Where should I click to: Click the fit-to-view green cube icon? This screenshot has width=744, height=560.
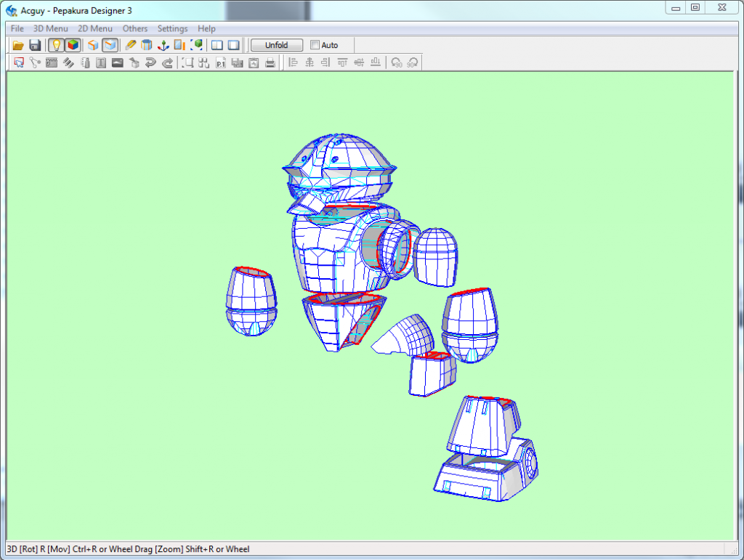coord(196,45)
